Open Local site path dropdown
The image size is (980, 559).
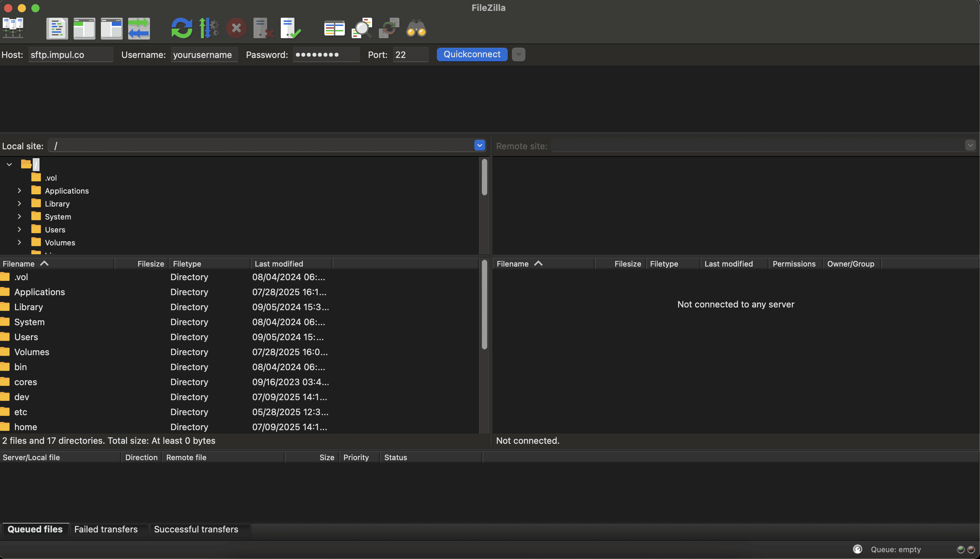(x=480, y=146)
